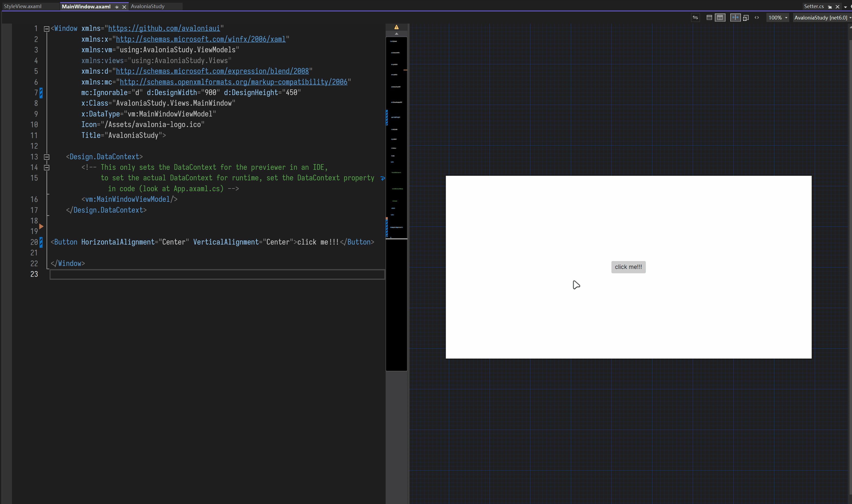
Task: Follow the markup-compatibility/2006 link
Action: [x=234, y=82]
